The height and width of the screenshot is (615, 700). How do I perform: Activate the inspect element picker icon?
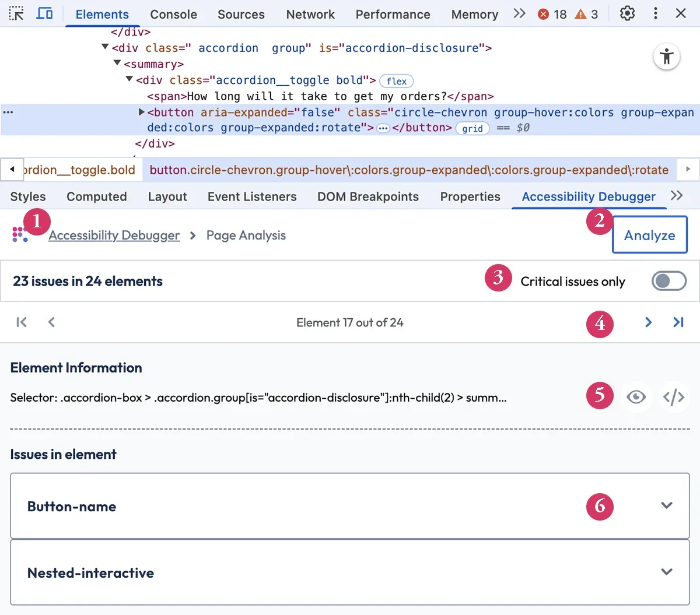(16, 13)
